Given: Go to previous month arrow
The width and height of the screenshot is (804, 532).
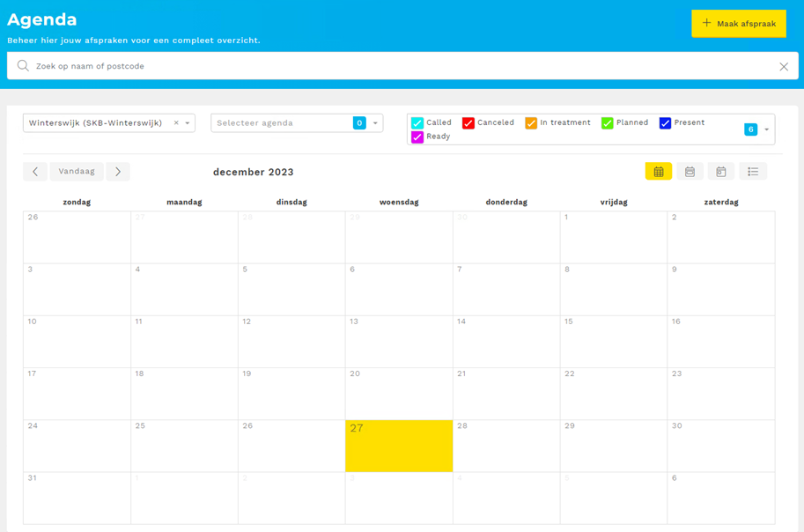Looking at the screenshot, I should [x=35, y=172].
